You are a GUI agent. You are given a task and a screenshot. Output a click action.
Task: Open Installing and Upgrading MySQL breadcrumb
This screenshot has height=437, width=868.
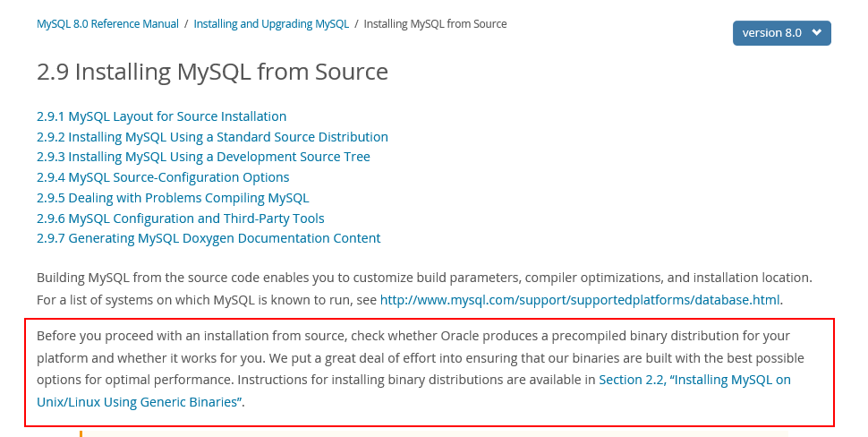point(271,24)
